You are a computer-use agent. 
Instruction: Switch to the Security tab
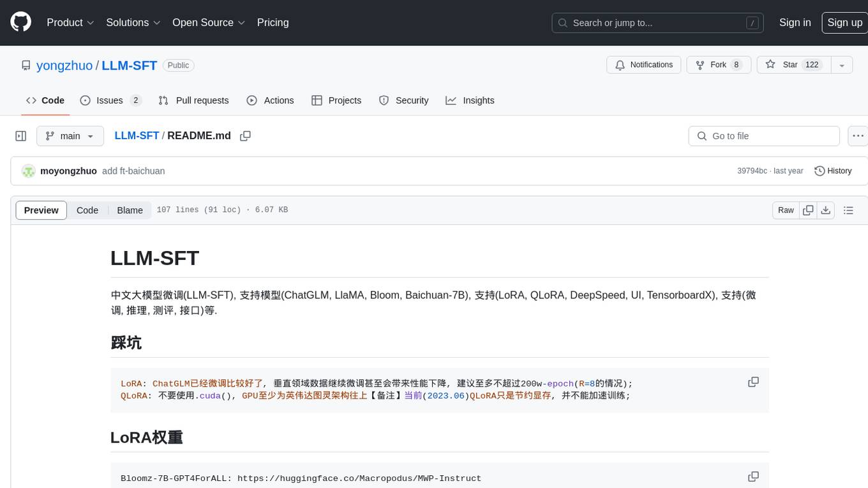click(403, 100)
